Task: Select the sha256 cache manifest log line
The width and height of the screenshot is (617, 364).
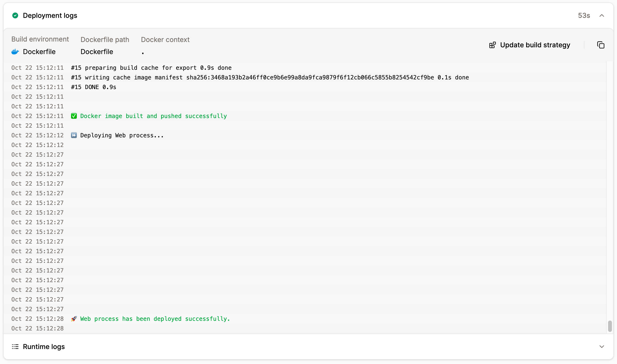Action: click(x=270, y=77)
